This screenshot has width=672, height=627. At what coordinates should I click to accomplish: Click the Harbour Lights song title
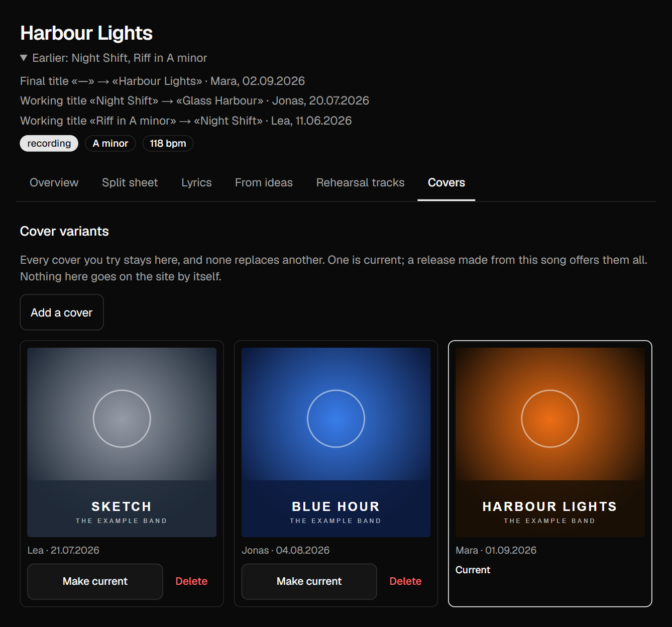click(86, 33)
